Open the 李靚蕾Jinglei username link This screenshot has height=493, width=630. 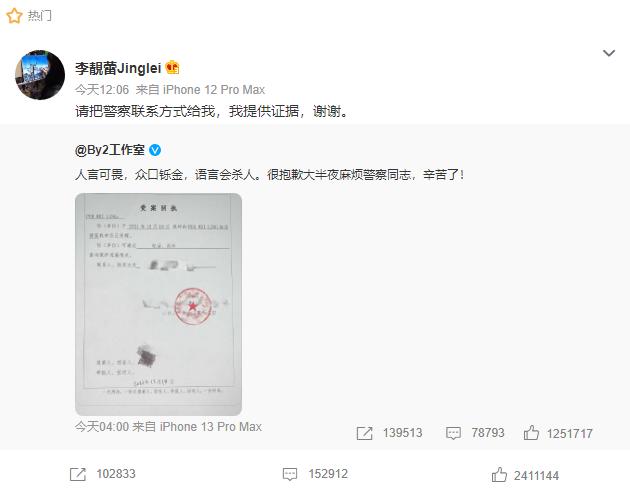(118, 68)
